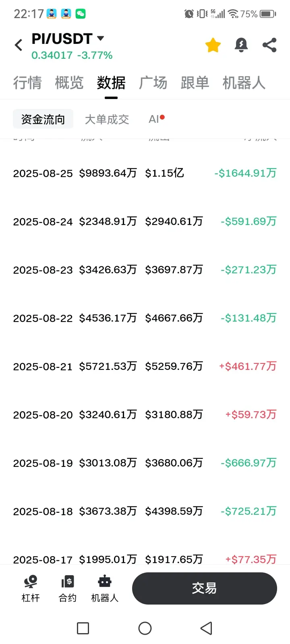Tap the 交易 trade button

tap(205, 588)
